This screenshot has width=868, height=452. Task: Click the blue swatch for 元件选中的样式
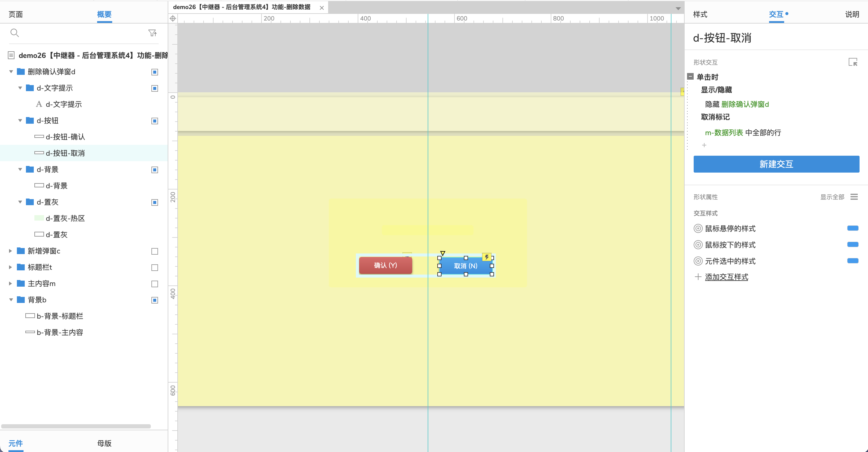(853, 261)
